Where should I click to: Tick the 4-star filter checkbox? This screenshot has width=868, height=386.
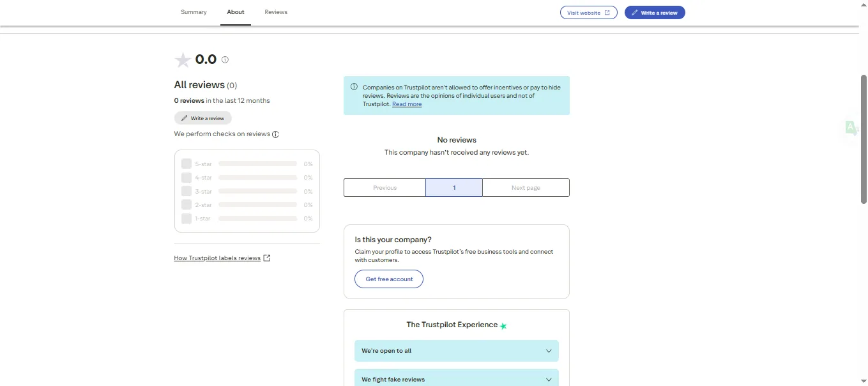point(187,178)
